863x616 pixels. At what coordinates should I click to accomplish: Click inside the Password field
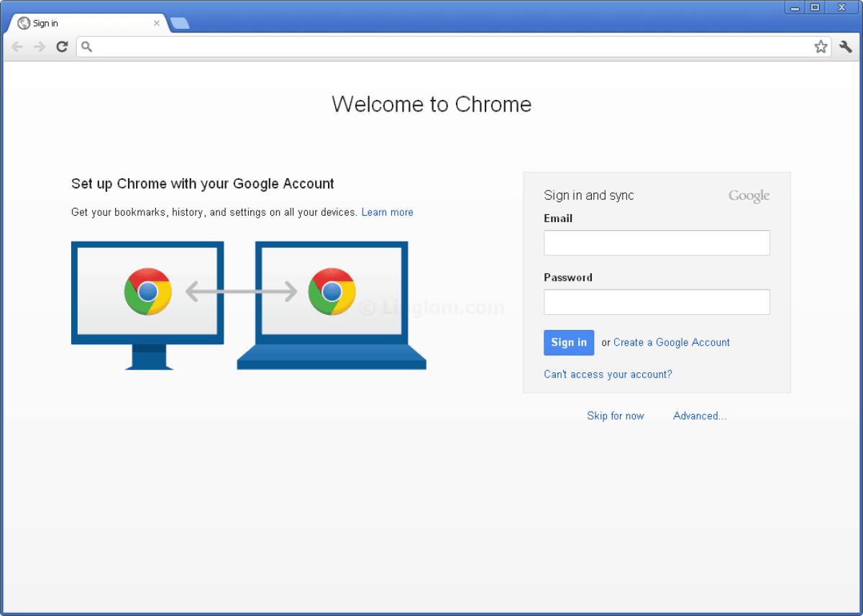tap(656, 301)
